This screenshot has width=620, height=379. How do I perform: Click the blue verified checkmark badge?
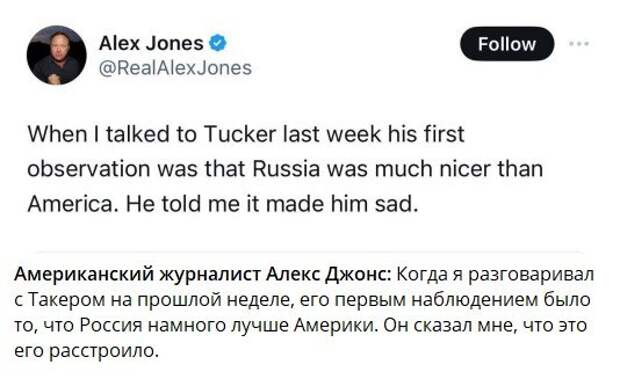217,43
